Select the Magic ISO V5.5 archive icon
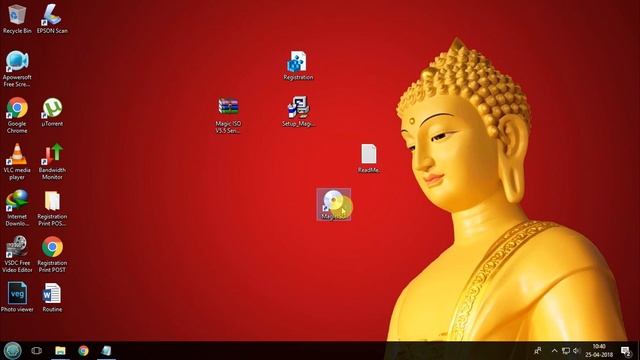The height and width of the screenshot is (360, 640). click(x=228, y=115)
